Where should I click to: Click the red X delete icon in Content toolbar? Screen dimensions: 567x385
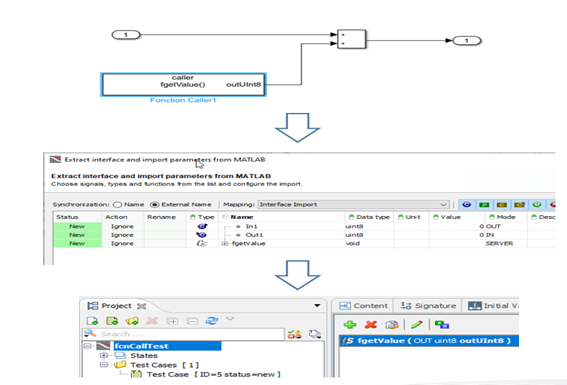pos(371,325)
